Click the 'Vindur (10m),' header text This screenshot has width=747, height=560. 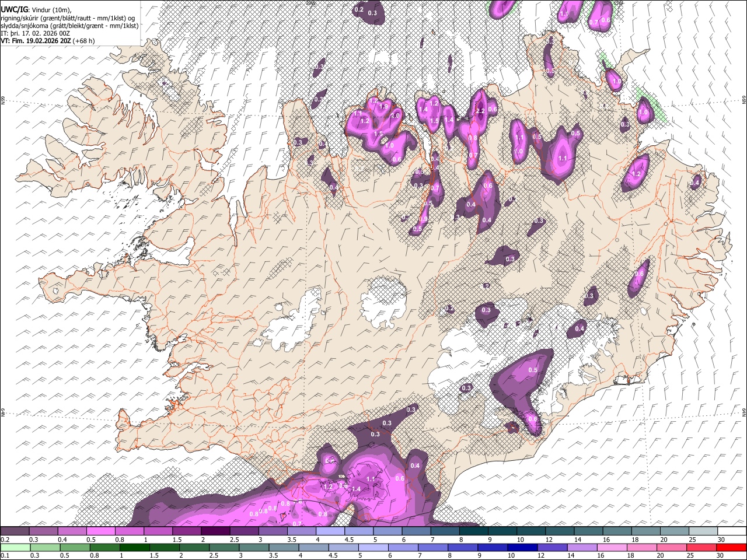50,10
